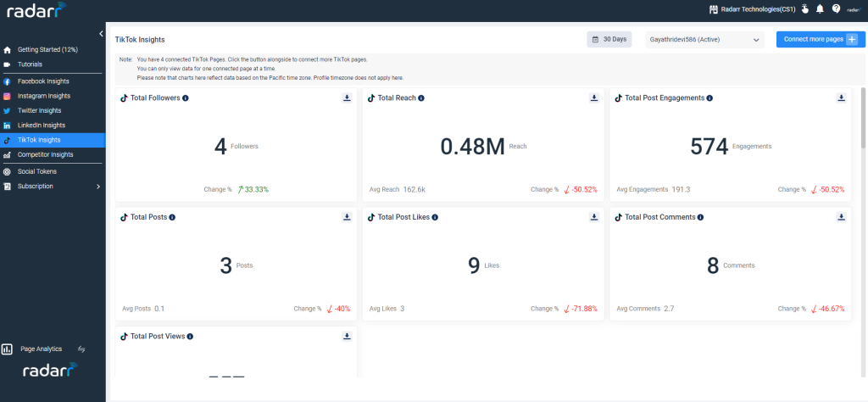This screenshot has height=402, width=868.
Task: Click info icon next to Total Posts
Action: pyautogui.click(x=172, y=217)
